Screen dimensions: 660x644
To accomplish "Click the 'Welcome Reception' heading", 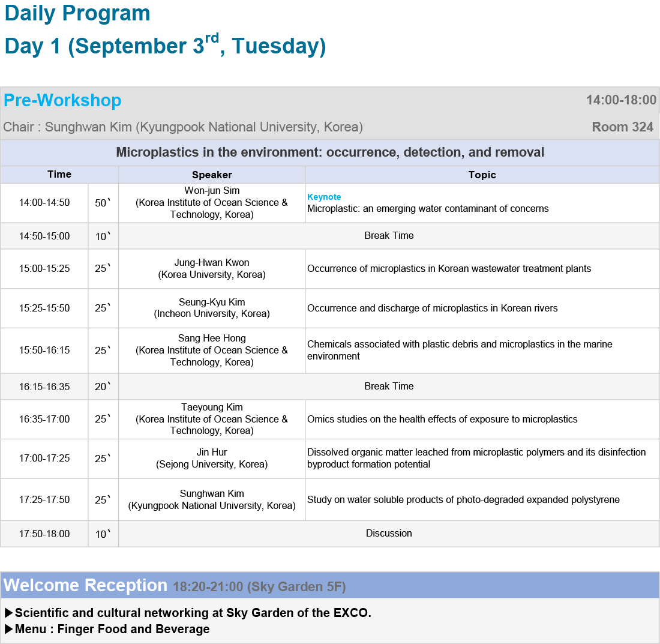I will 85,585.
